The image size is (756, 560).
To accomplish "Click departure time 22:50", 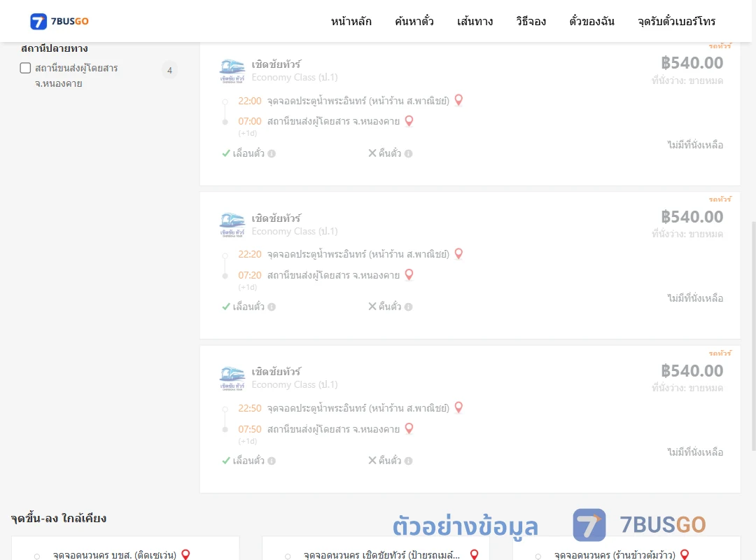I will point(250,408).
